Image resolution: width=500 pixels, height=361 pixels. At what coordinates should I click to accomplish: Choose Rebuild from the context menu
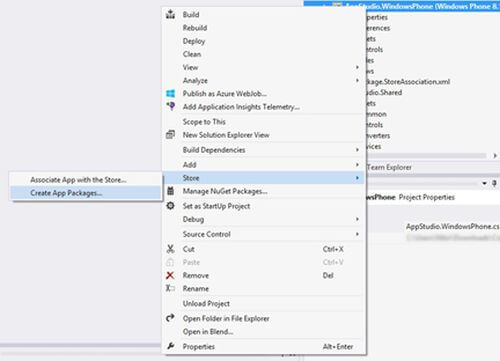195,28
